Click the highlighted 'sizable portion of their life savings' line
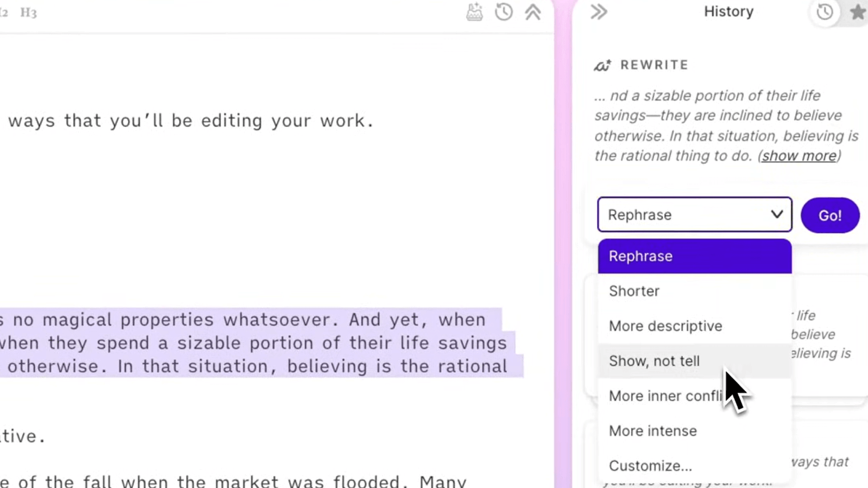 click(x=342, y=343)
